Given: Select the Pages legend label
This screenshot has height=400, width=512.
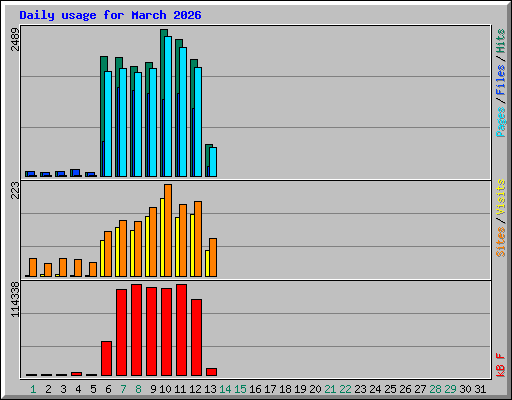Looking at the screenshot, I should (x=500, y=122).
